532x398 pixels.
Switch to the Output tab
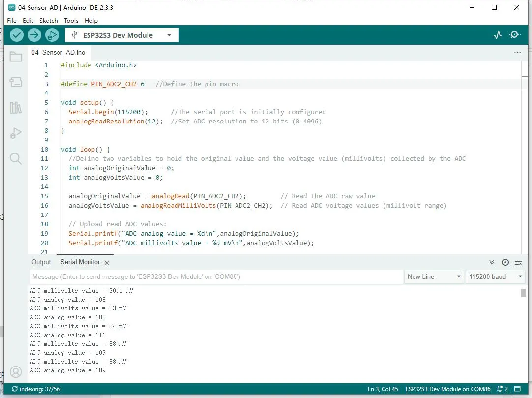pos(41,262)
